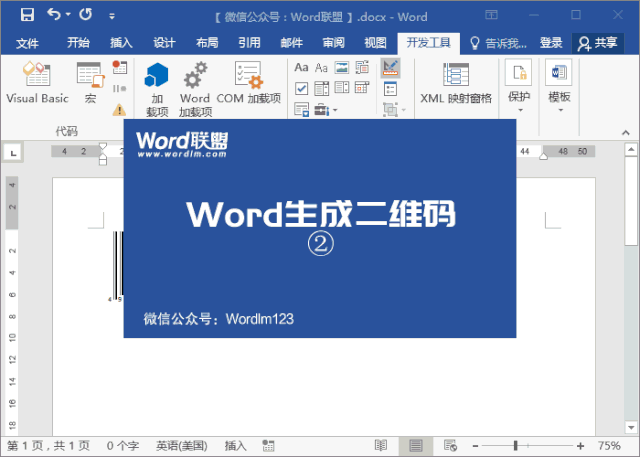Viewport: 640px width, 457px height.
Task: Switch to the 邮件 tab
Action: point(292,43)
